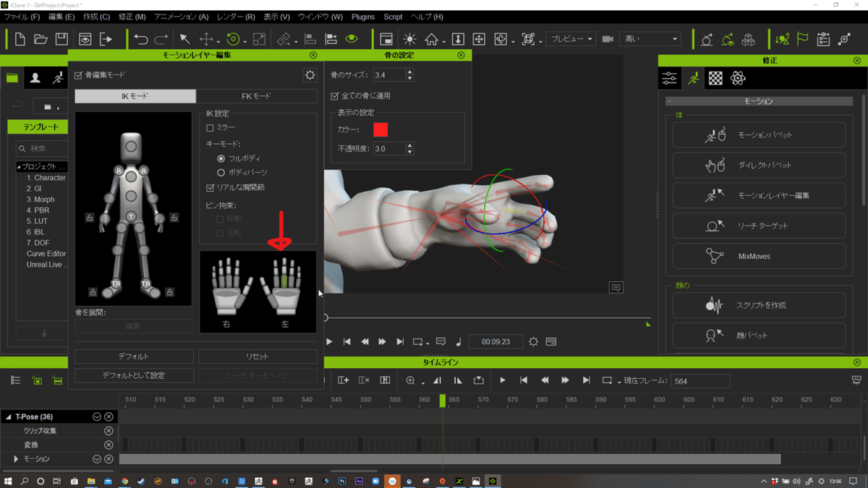The height and width of the screenshot is (488, 868).
Task: Save the project with the floppy disk icon
Action: coord(62,39)
